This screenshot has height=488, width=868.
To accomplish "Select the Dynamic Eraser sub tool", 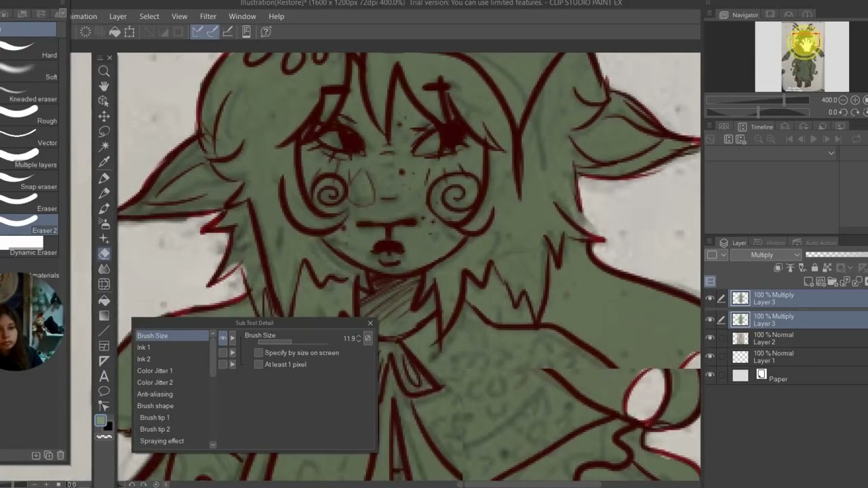I will point(28,247).
